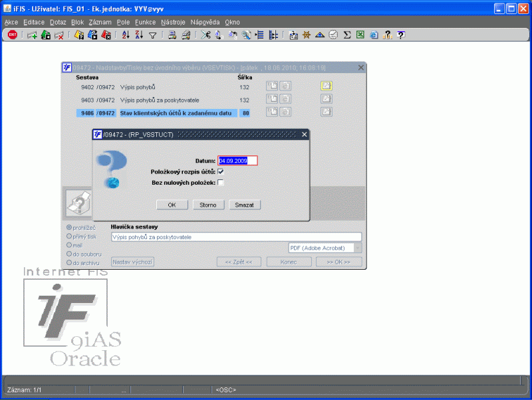Screen dimensions: 532x400
Task: Click the enter query folder icon
Action: point(79,35)
